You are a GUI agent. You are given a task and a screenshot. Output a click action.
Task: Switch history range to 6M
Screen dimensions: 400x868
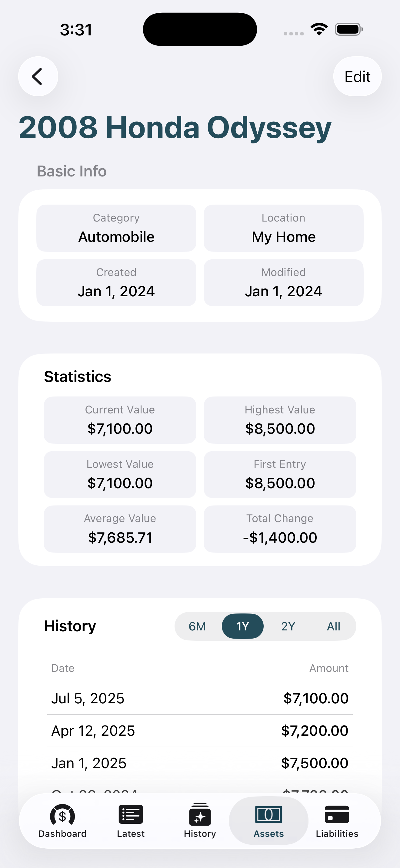click(x=197, y=626)
